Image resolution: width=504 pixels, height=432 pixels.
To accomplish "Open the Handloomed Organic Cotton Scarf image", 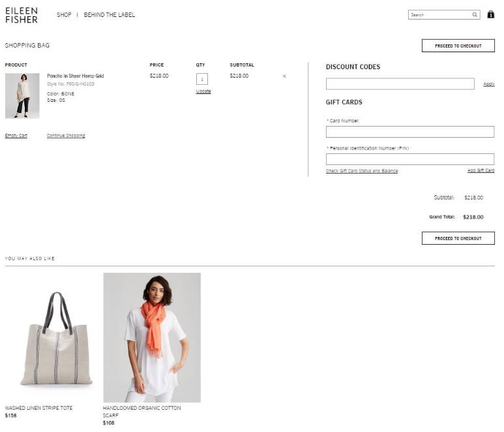I will click(x=152, y=337).
